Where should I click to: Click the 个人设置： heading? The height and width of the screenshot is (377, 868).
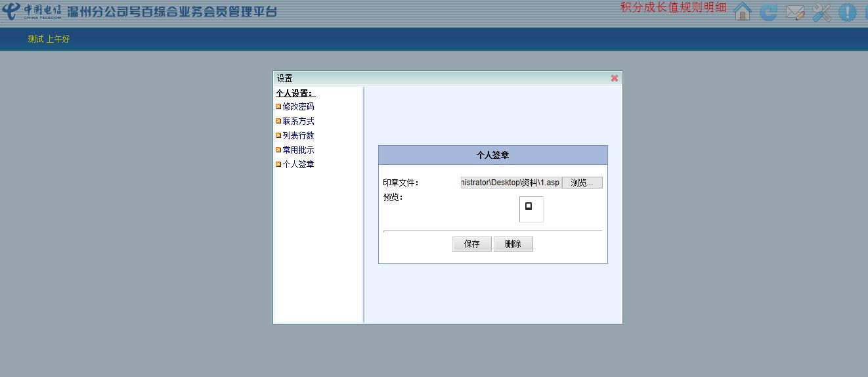[295, 93]
